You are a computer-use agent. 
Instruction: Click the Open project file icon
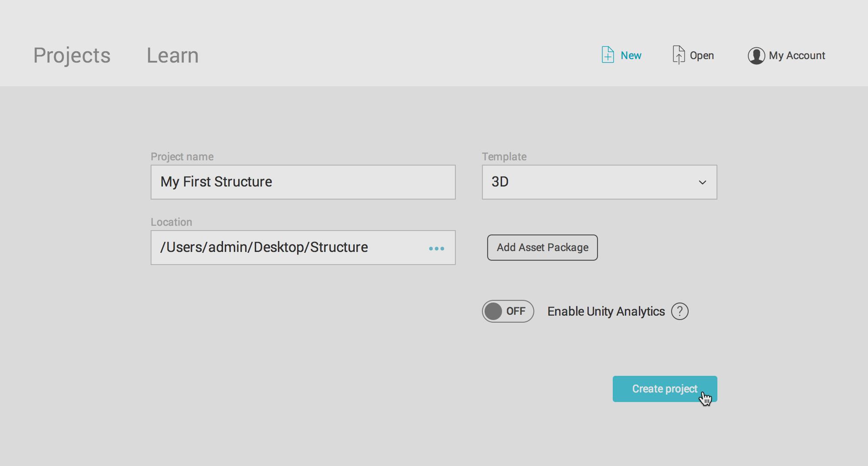[x=678, y=55]
